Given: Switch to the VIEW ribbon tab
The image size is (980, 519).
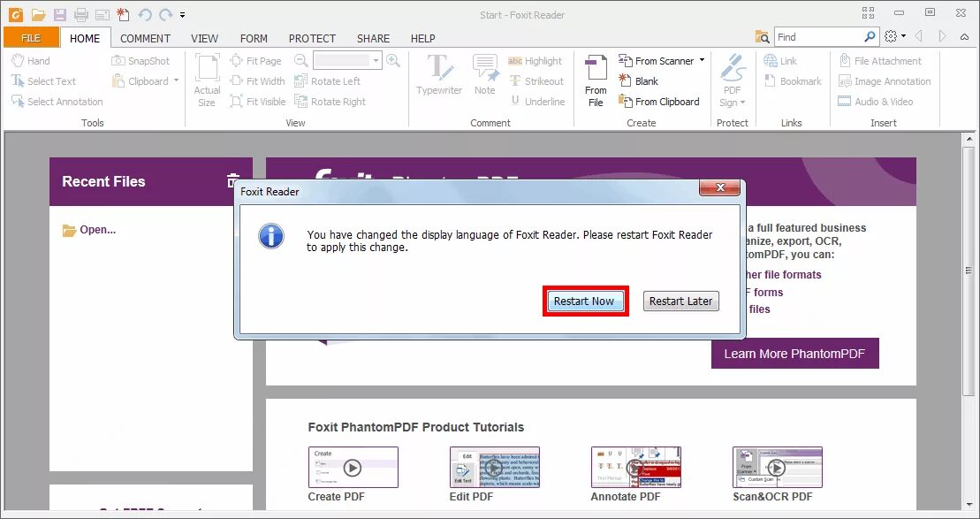Looking at the screenshot, I should tap(204, 38).
